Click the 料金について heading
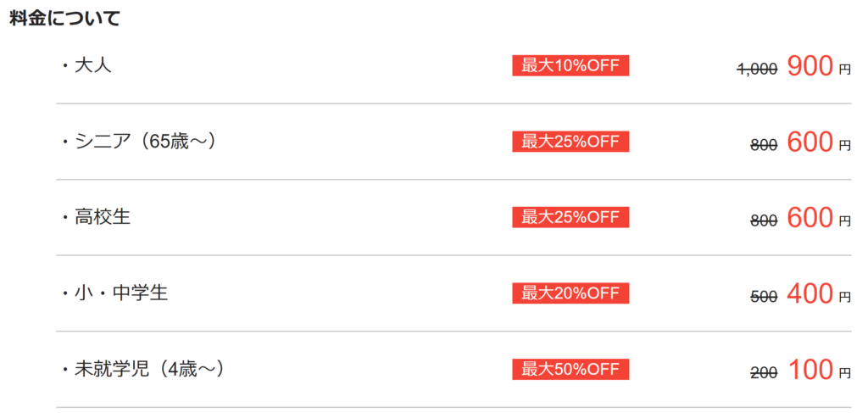Screen dimensions: 868x413 click(64, 18)
